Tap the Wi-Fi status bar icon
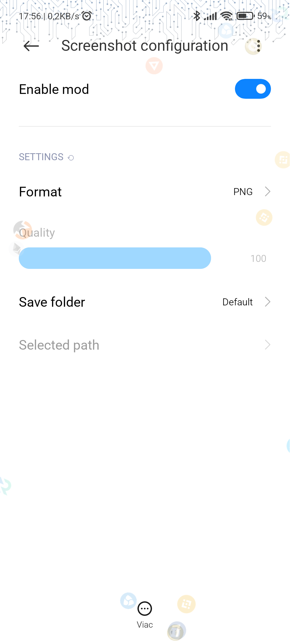Image resolution: width=290 pixels, height=644 pixels. (227, 16)
